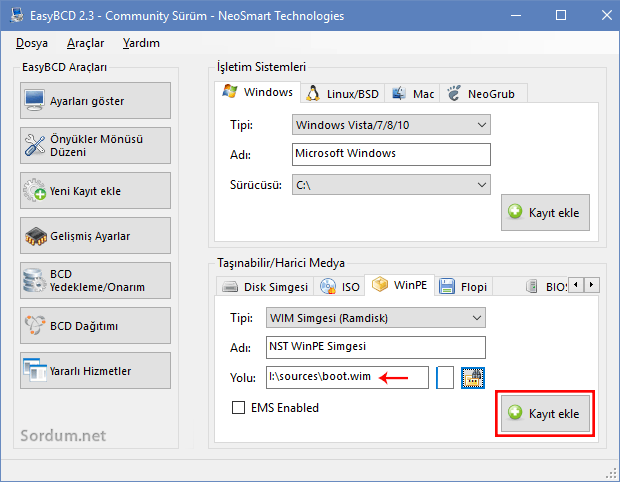This screenshot has width=620, height=482.
Task: Click the Microsoft Windows name field
Action: pos(391,154)
